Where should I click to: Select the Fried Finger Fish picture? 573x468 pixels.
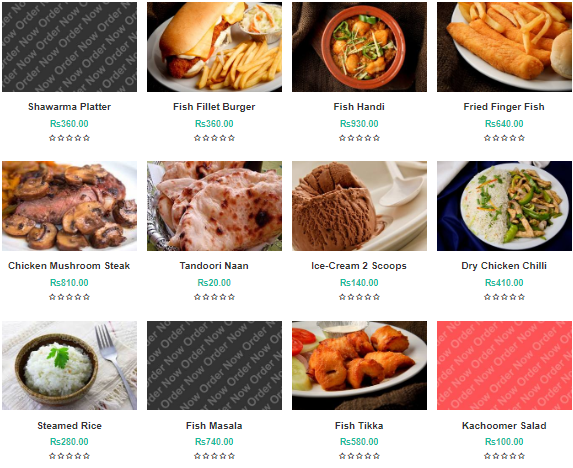pyautogui.click(x=504, y=47)
